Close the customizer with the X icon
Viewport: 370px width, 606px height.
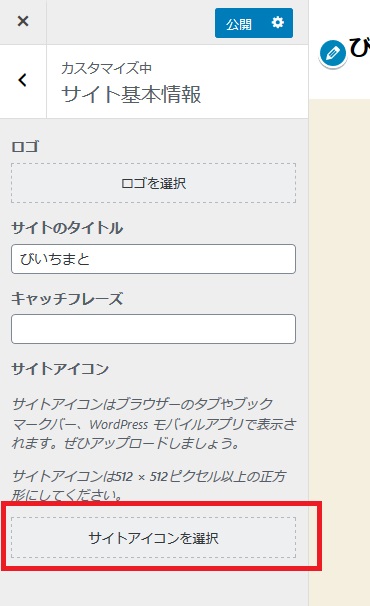coord(23,21)
